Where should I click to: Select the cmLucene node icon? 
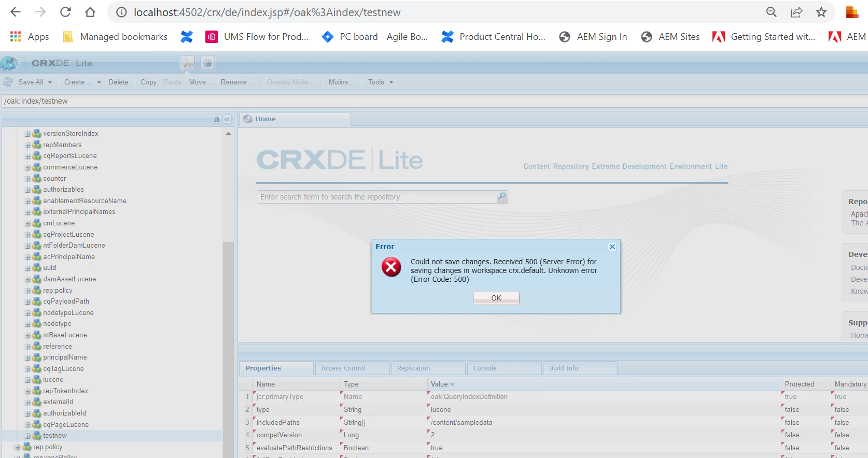pyautogui.click(x=37, y=223)
